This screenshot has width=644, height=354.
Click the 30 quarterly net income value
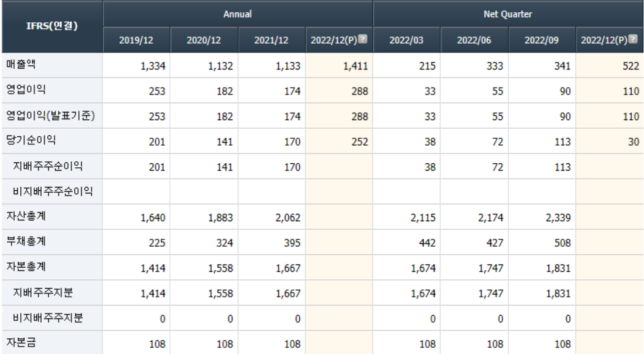(634, 142)
